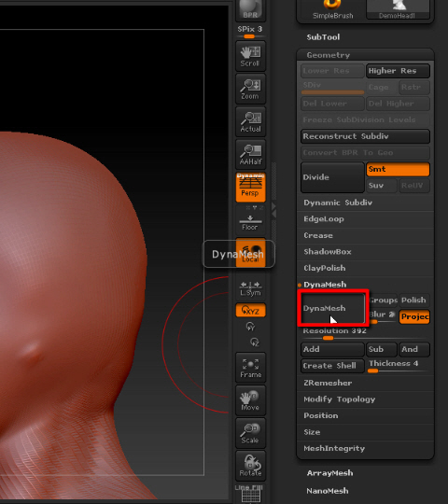The image size is (448, 504).
Task: Click the DynaMesh Sub button
Action: tap(381, 349)
